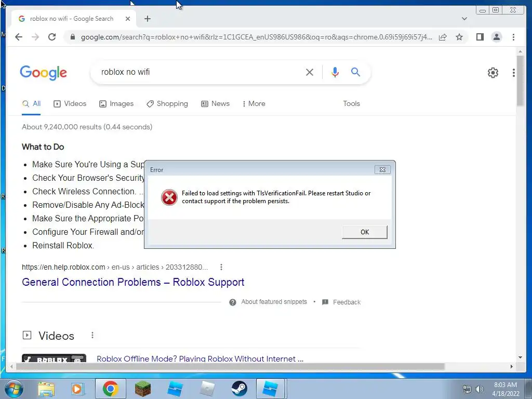Bookmark this page with the star
Screen dimensions: 532x399
click(459, 37)
